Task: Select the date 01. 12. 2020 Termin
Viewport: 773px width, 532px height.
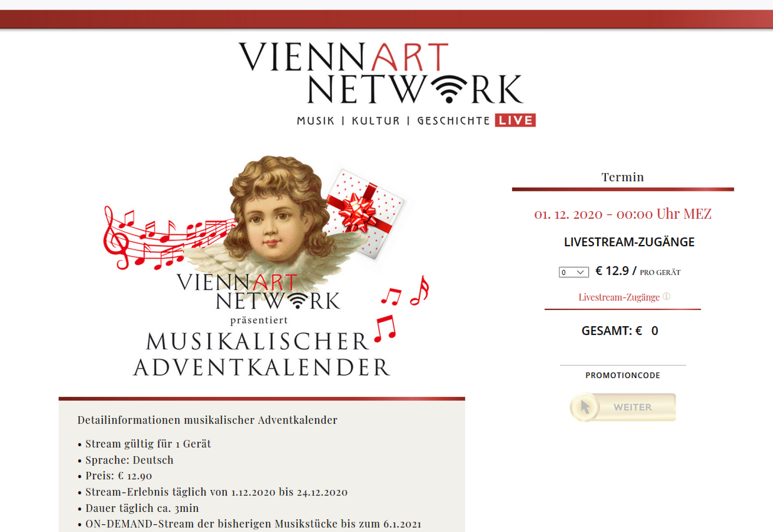Action: [x=623, y=214]
